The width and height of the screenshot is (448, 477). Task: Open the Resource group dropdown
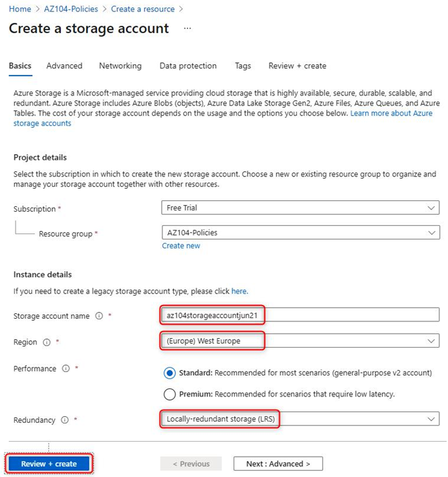[300, 233]
